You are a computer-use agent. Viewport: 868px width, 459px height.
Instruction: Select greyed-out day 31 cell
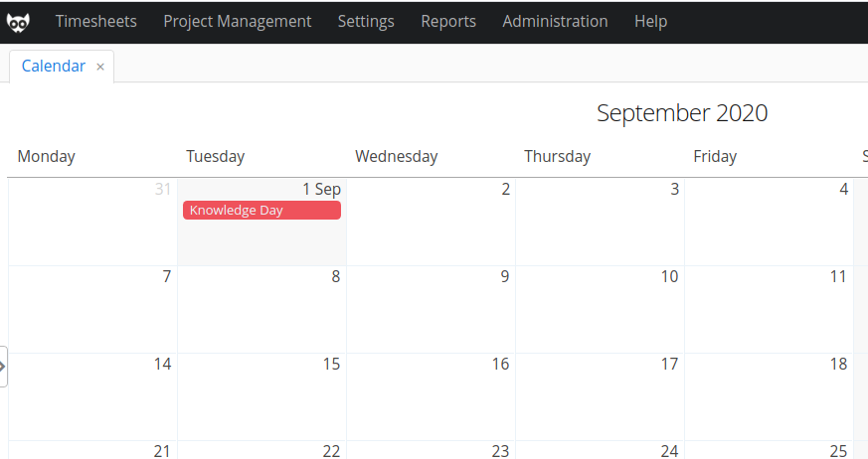pos(92,223)
